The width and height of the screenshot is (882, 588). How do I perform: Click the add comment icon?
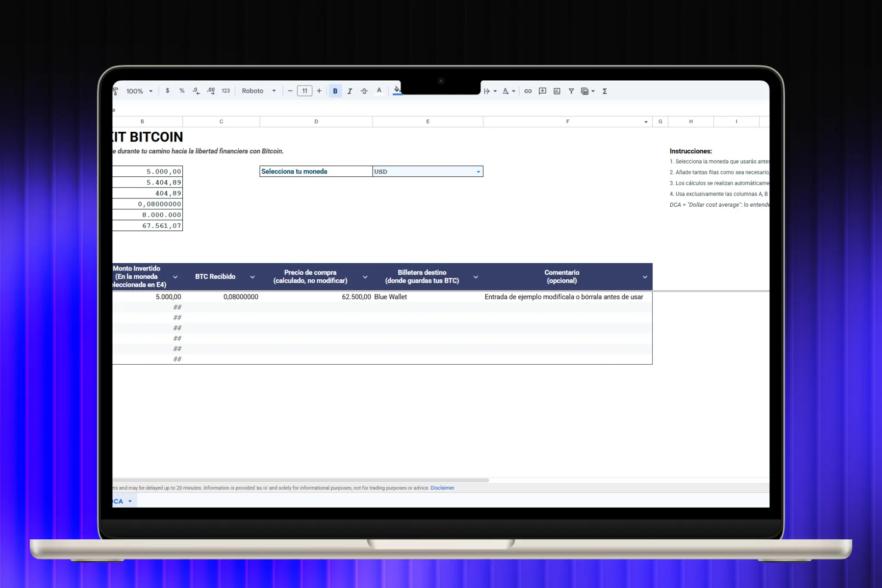542,91
